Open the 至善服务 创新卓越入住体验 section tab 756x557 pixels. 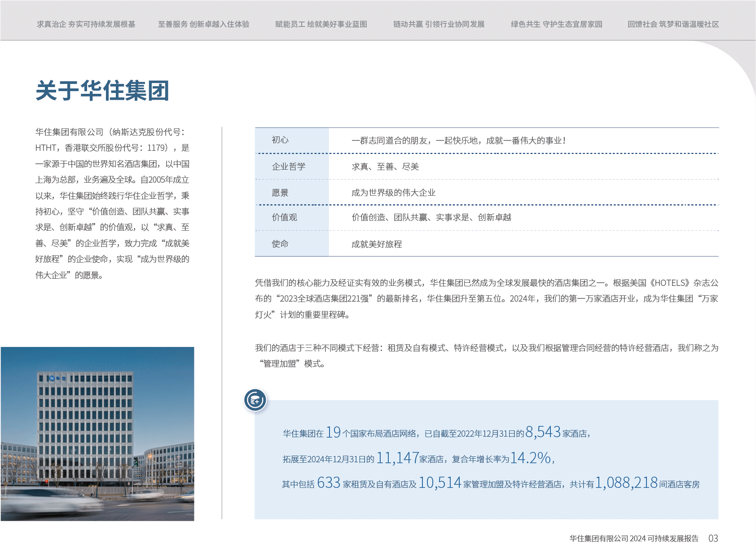coord(203,24)
